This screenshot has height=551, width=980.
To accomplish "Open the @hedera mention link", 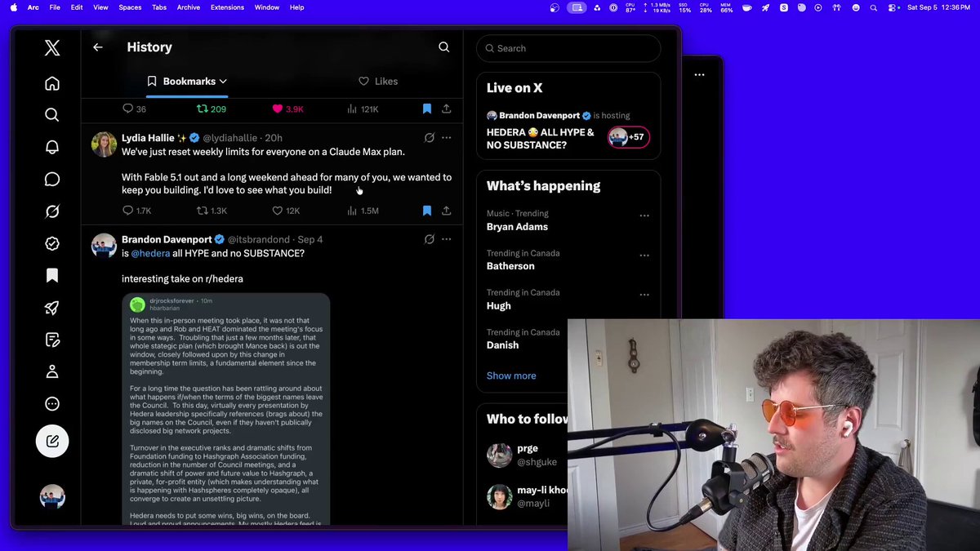I will [150, 254].
